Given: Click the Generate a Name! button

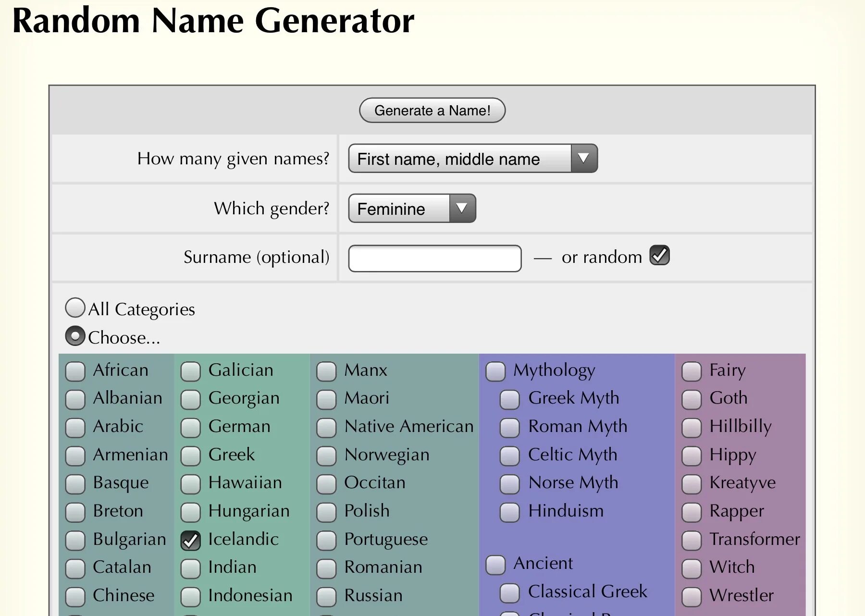Looking at the screenshot, I should (432, 111).
